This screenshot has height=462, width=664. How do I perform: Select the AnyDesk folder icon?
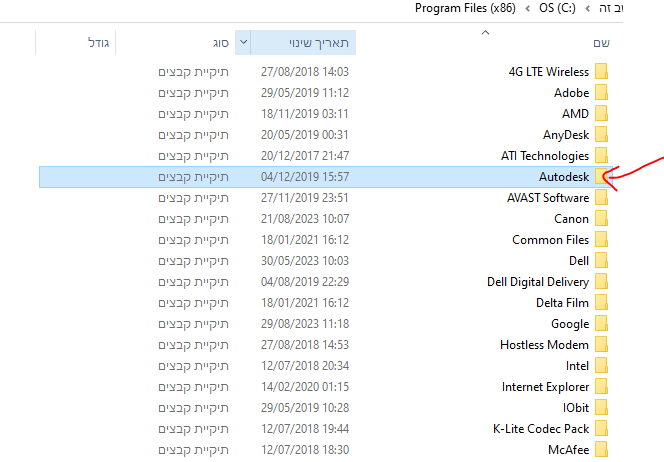pos(601,135)
